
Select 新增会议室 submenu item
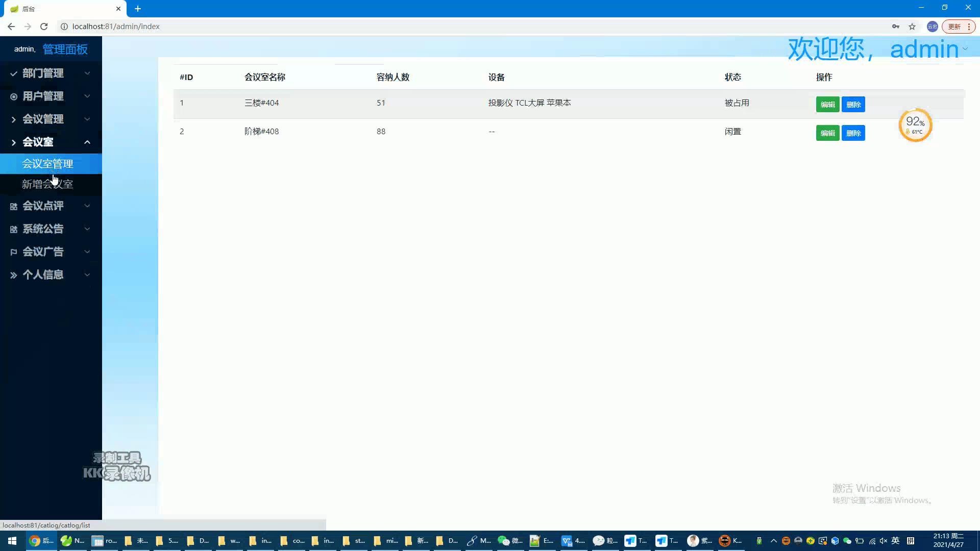(x=47, y=184)
